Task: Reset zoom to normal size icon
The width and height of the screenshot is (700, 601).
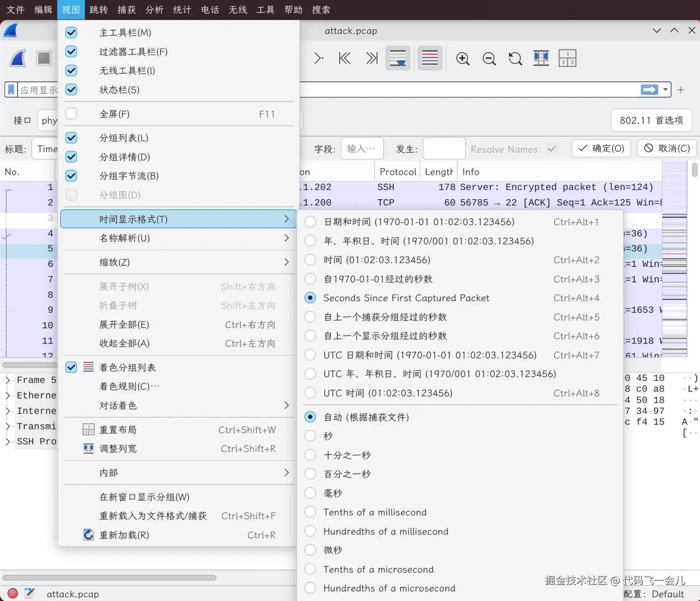Action: point(515,58)
